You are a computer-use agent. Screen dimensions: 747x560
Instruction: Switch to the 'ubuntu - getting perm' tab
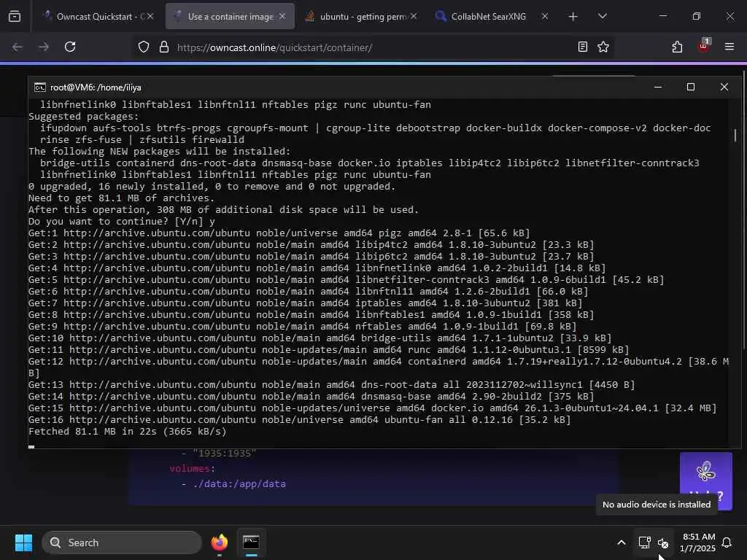point(362,17)
